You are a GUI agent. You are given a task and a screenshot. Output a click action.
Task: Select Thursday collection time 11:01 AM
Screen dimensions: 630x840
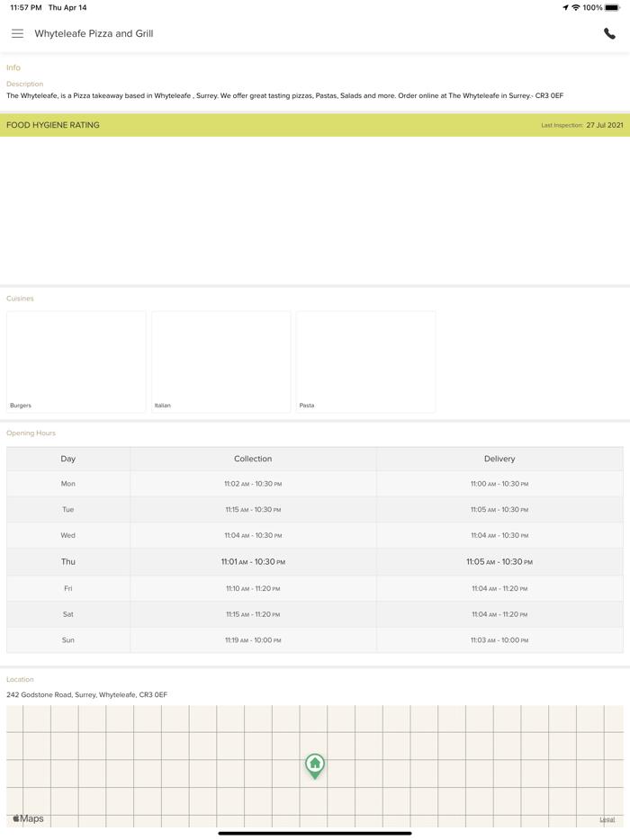253,562
